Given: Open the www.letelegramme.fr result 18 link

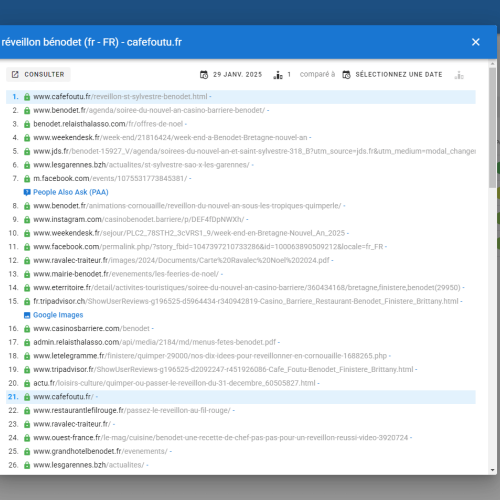Looking at the screenshot, I should 210,356.
